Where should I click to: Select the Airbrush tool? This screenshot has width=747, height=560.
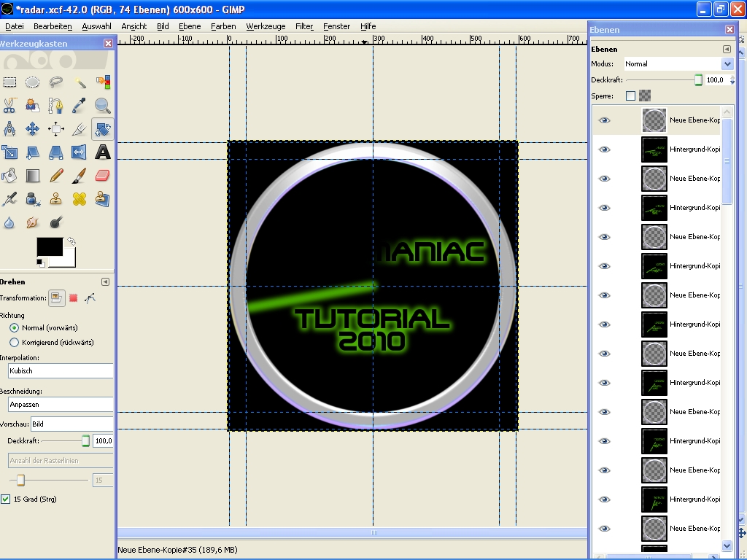(9, 199)
